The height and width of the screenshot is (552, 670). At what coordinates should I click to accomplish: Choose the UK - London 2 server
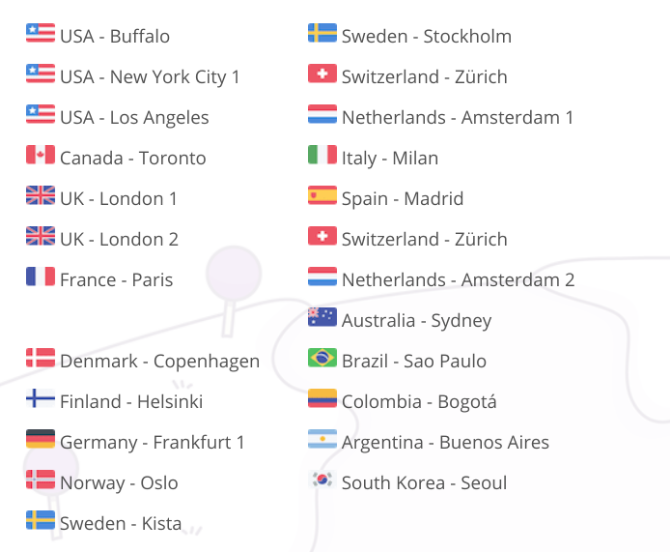click(x=118, y=239)
